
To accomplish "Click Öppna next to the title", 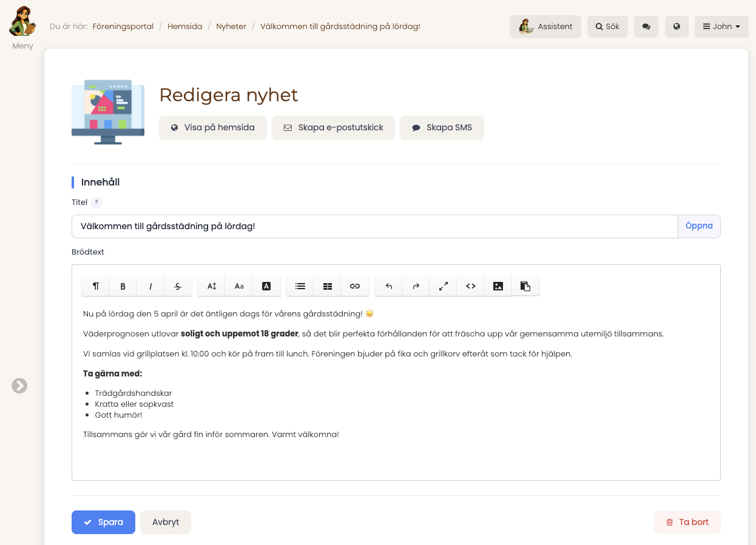I will [699, 226].
